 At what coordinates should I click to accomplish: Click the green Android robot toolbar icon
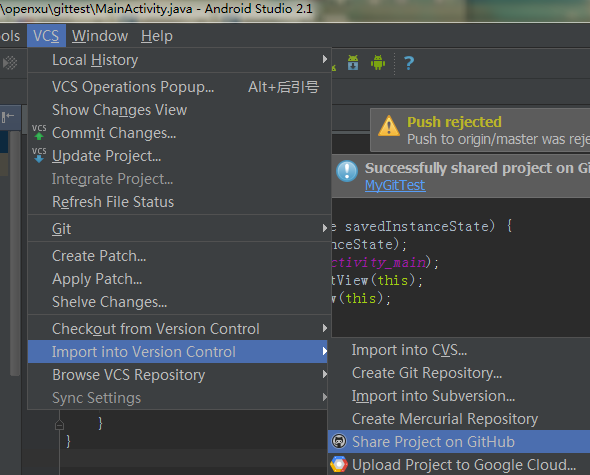(378, 62)
